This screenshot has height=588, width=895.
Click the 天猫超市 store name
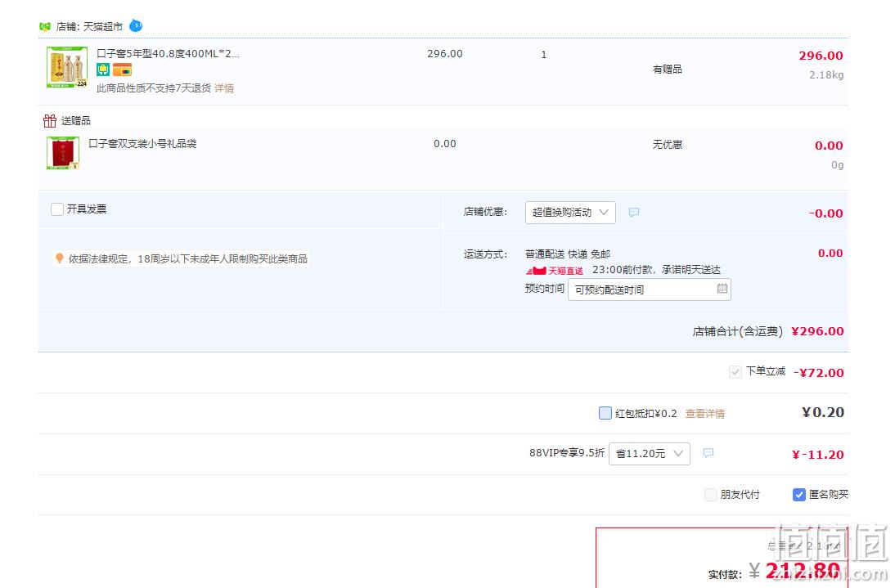pyautogui.click(x=103, y=27)
